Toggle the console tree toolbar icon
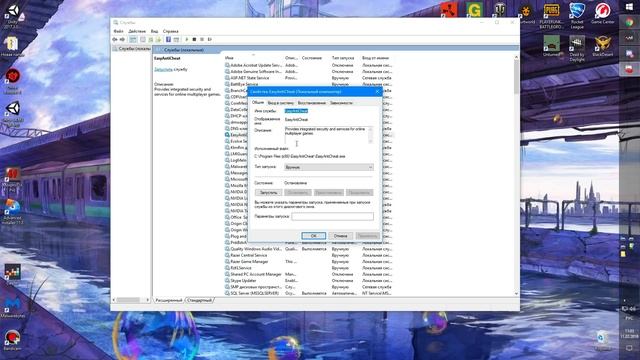The image size is (640, 360). click(133, 40)
